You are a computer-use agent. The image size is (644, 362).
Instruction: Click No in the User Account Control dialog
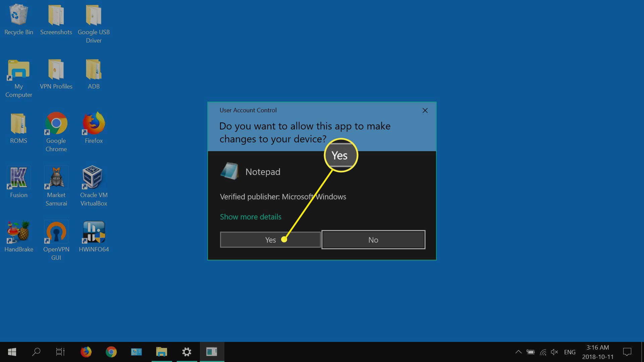pos(373,240)
